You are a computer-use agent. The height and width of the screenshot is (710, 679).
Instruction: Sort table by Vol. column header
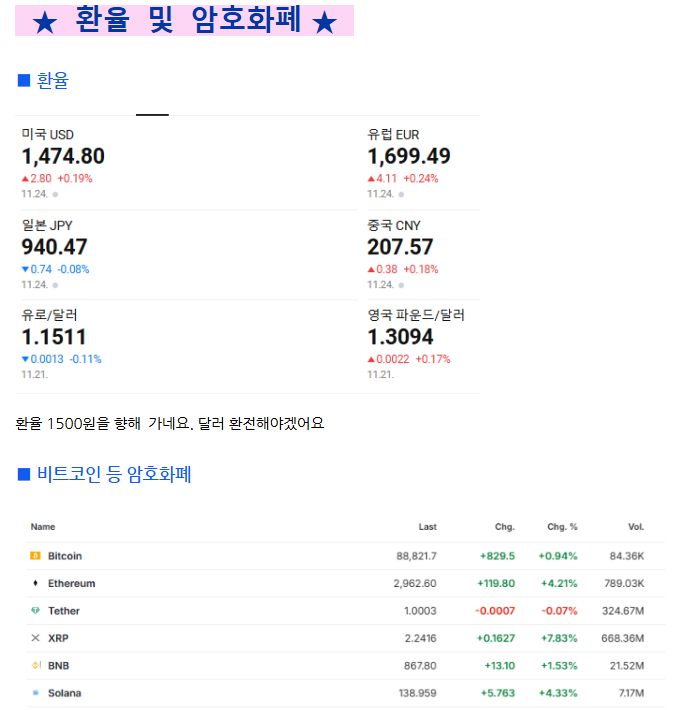(x=635, y=527)
